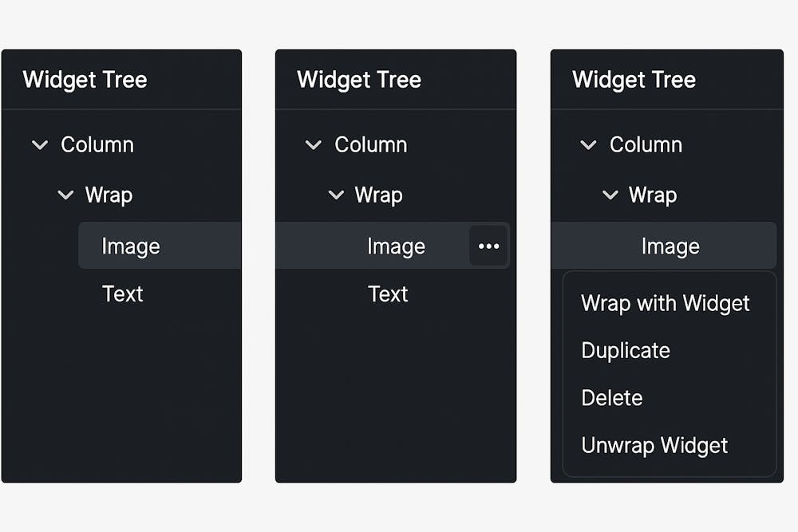
Task: Collapse Column chevron in panel with open context menu
Action: [588, 145]
